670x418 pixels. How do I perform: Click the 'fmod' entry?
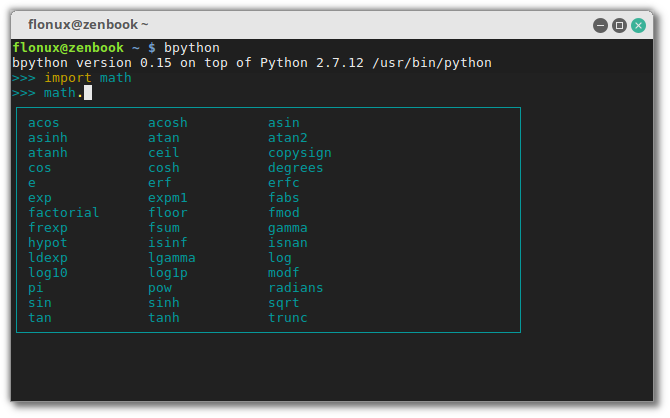point(284,212)
